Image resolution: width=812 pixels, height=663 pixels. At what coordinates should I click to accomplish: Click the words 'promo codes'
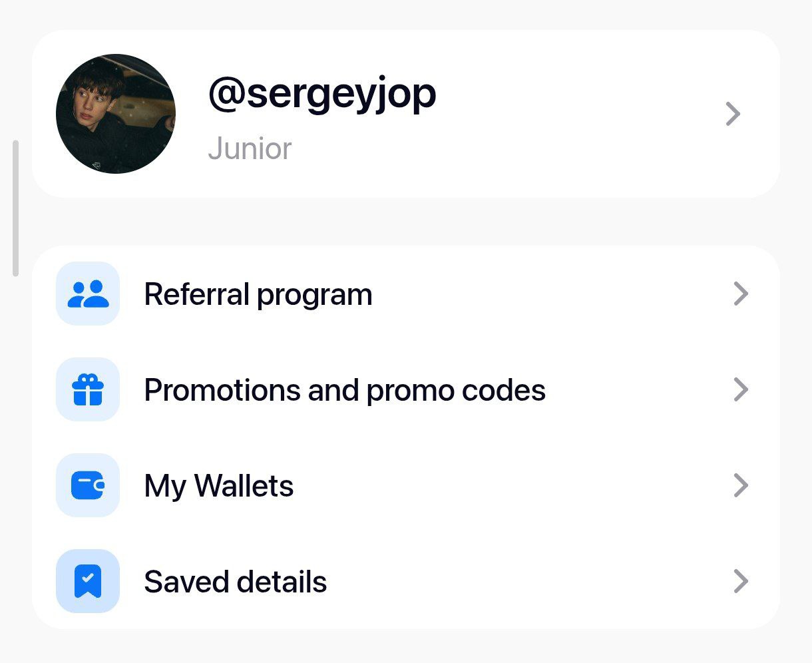456,391
